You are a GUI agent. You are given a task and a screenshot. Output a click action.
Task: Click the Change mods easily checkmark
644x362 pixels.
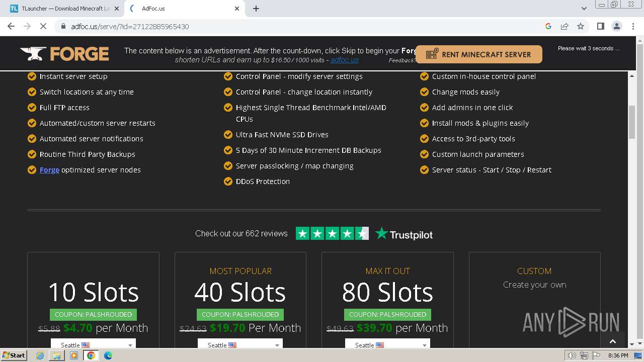pos(424,92)
